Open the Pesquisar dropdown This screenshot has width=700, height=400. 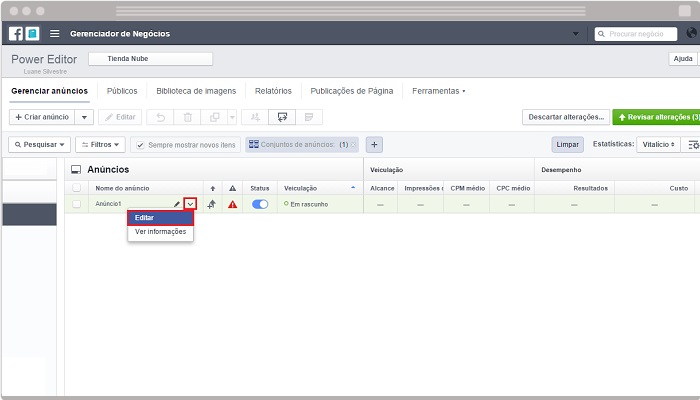pyautogui.click(x=39, y=145)
